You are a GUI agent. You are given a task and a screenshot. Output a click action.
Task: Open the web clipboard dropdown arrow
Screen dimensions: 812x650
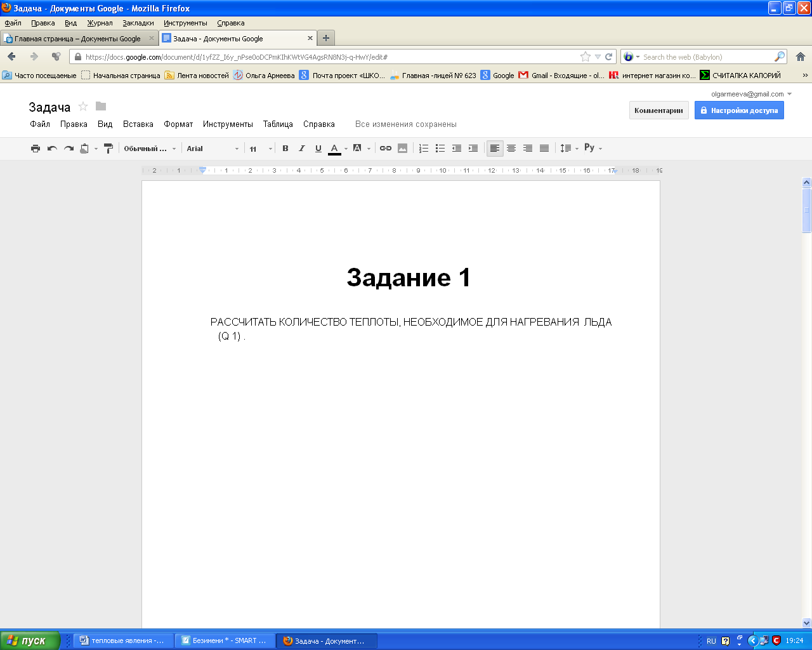[x=96, y=149]
